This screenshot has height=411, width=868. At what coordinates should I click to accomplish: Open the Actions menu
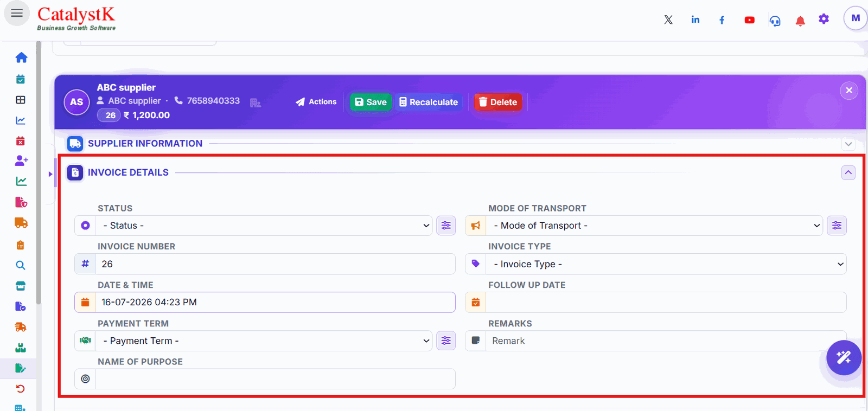316,102
